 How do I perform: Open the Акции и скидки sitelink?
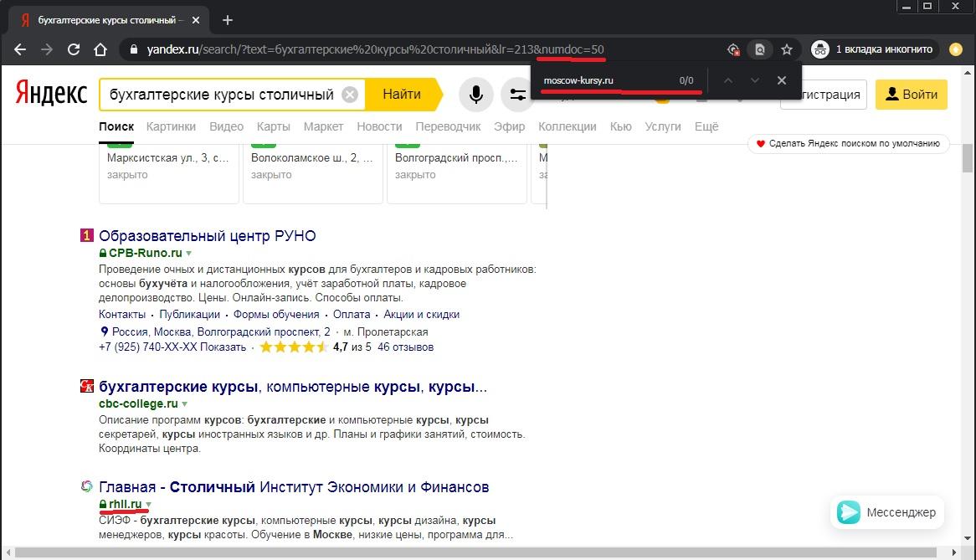coord(421,314)
